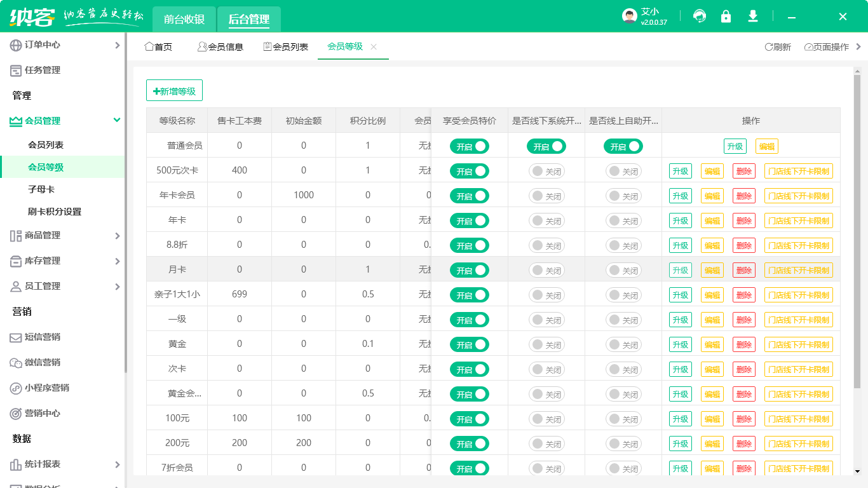
Task: Toggle 享受会员特价 for 普通会员
Action: (x=470, y=146)
